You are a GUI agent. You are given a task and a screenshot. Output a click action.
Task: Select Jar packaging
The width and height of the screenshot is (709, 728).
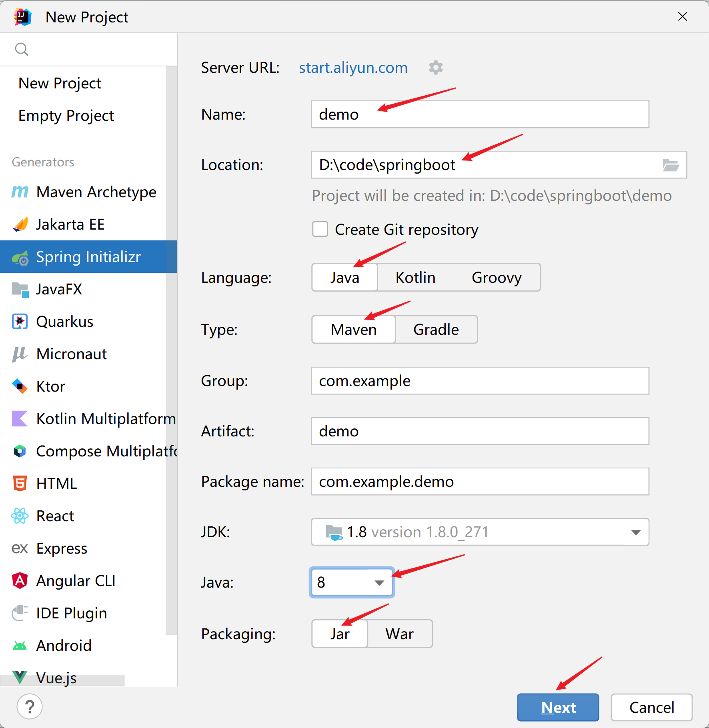[x=340, y=634]
